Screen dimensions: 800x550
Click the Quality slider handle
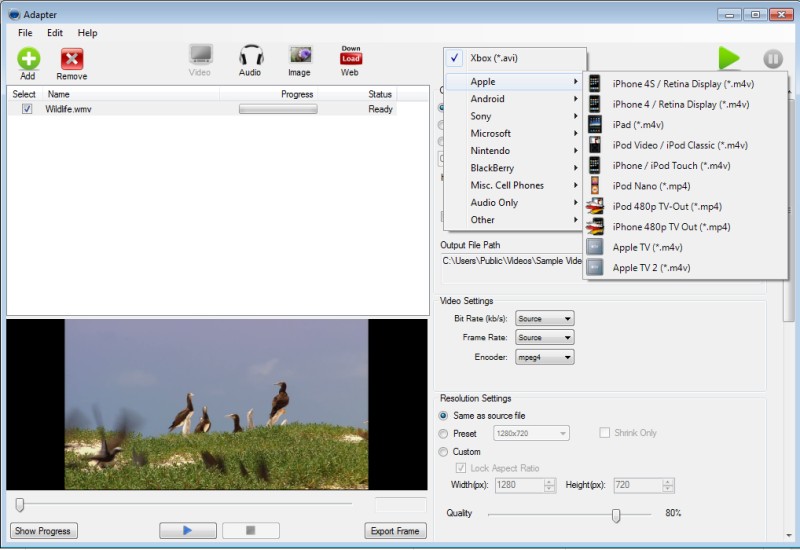pos(616,514)
